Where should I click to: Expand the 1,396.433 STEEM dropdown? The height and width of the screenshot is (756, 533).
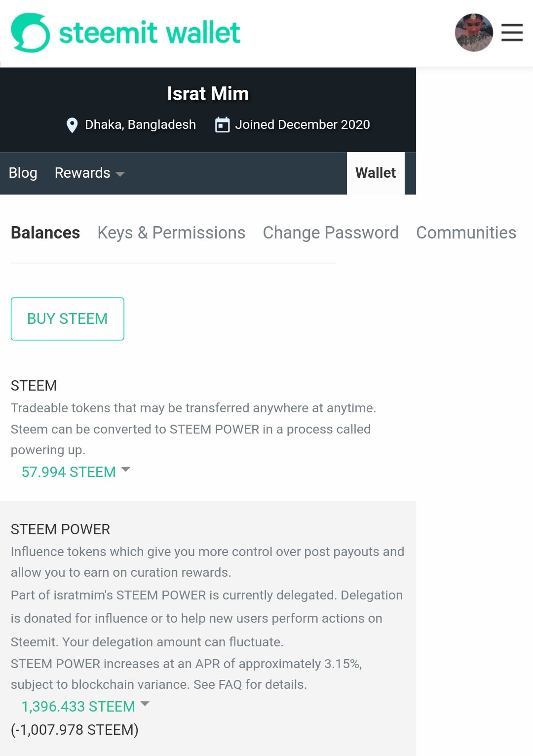78,707
